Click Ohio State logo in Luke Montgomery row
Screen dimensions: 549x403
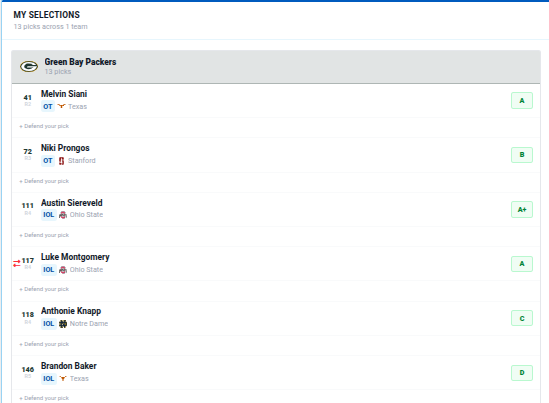(x=63, y=270)
